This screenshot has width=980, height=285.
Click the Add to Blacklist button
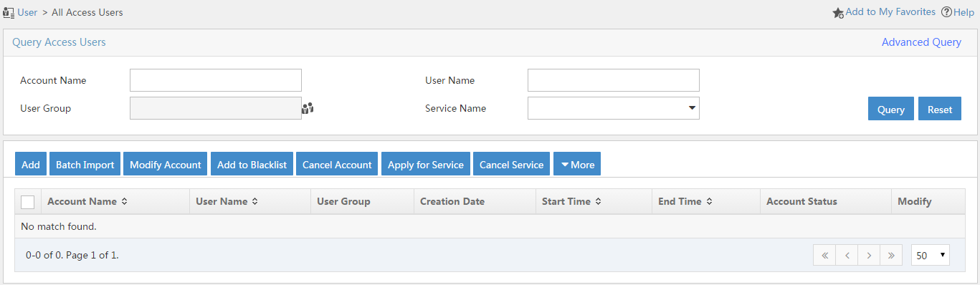252,165
